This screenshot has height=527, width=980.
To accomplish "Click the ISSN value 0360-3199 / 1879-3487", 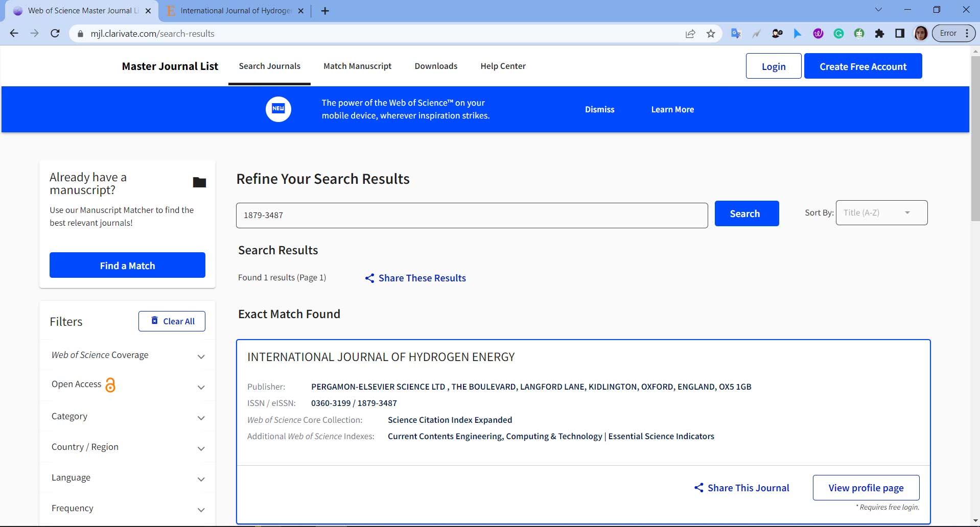I will pyautogui.click(x=354, y=403).
